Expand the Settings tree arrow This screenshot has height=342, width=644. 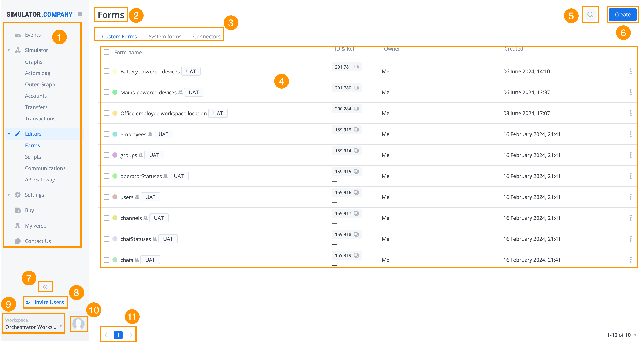tap(9, 195)
